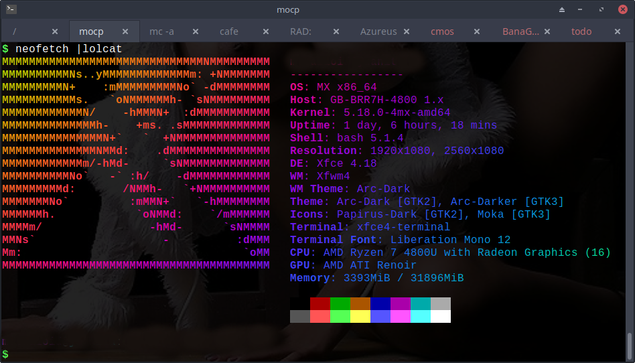The image size is (635, 363).
Task: Click the bright yellow color block
Action: pyautogui.click(x=360, y=316)
